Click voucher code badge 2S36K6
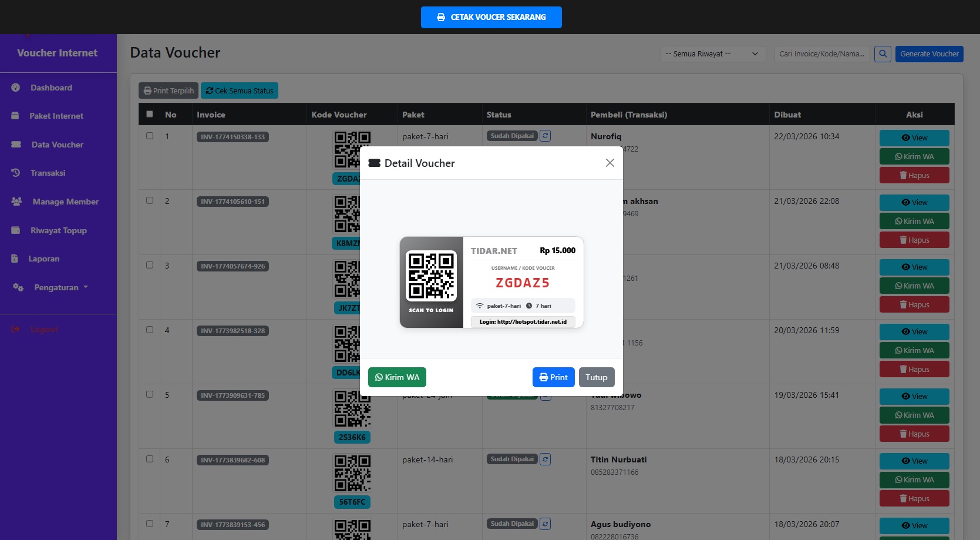The image size is (980, 540). click(x=352, y=437)
